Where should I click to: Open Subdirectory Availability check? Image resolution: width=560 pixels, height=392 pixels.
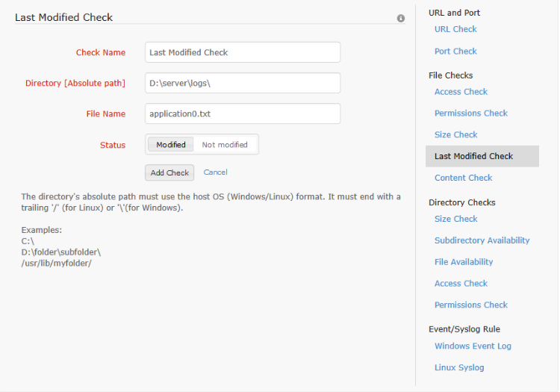[482, 240]
